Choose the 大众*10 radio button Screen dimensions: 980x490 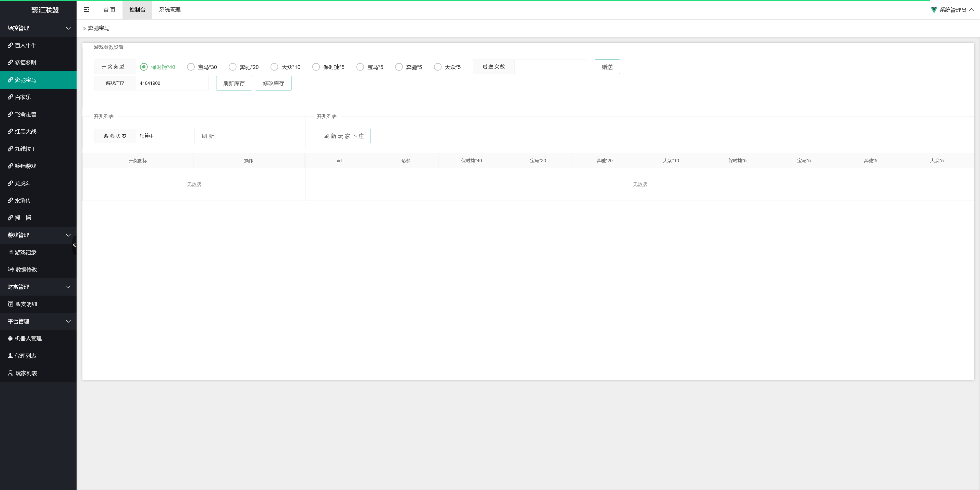(274, 67)
